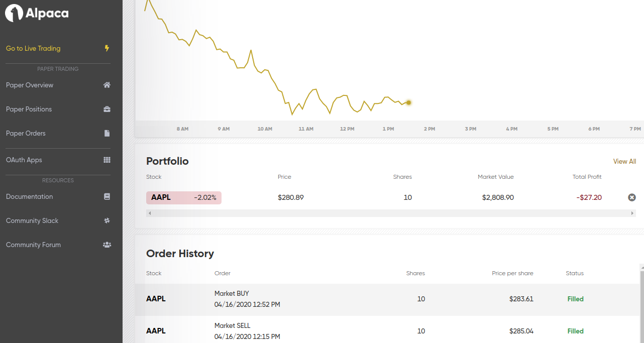Click Market BUY order text
Image resolution: width=644 pixels, height=343 pixels.
[232, 293]
